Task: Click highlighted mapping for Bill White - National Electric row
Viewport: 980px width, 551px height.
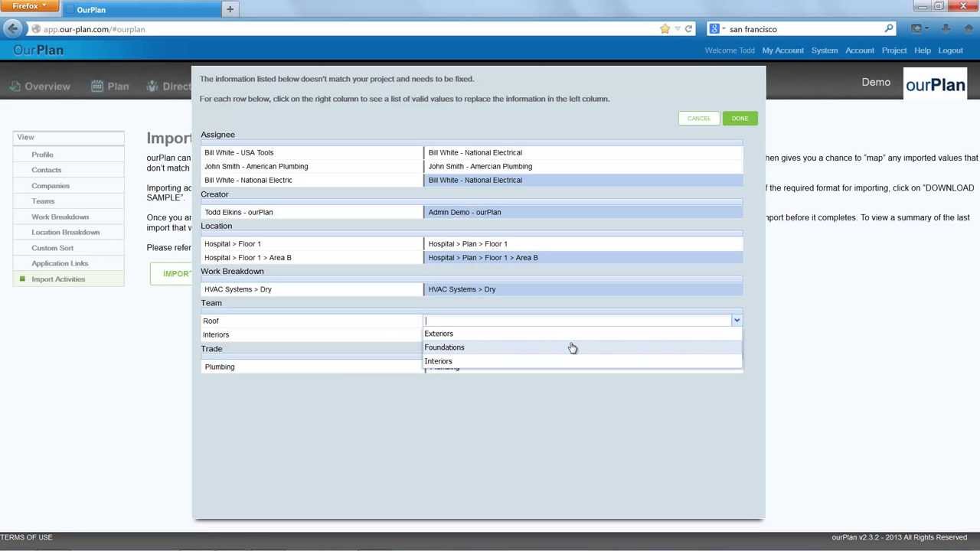Action: 583,180
